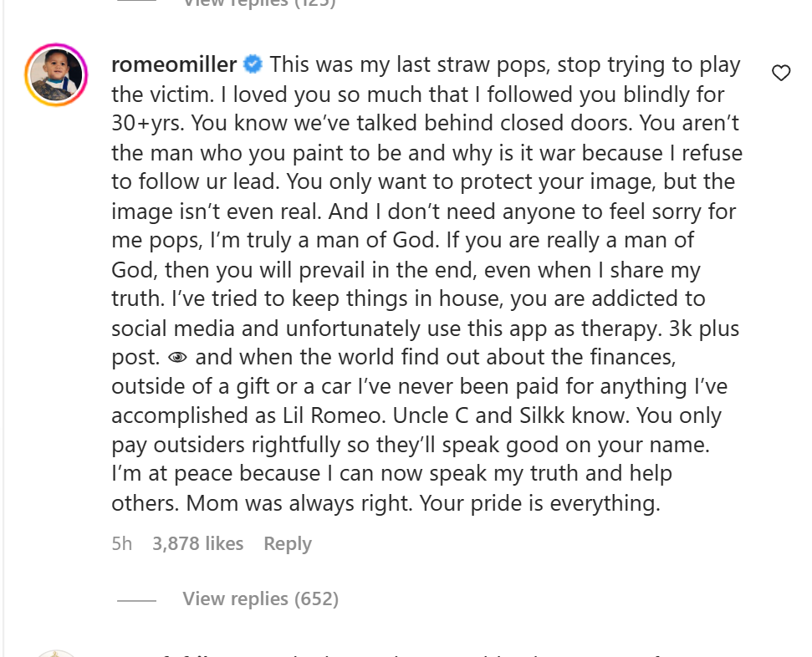
Task: Open the 3,878 likes list
Action: click(198, 543)
